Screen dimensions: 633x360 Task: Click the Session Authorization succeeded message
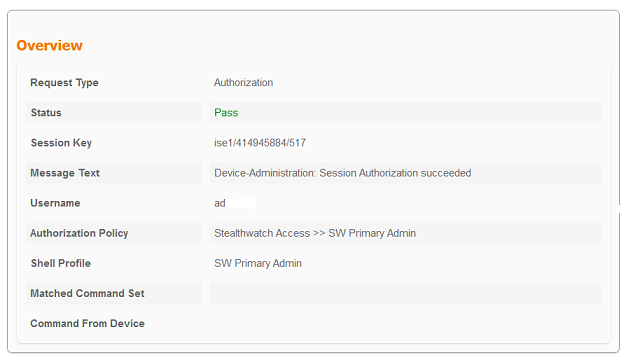(x=395, y=173)
